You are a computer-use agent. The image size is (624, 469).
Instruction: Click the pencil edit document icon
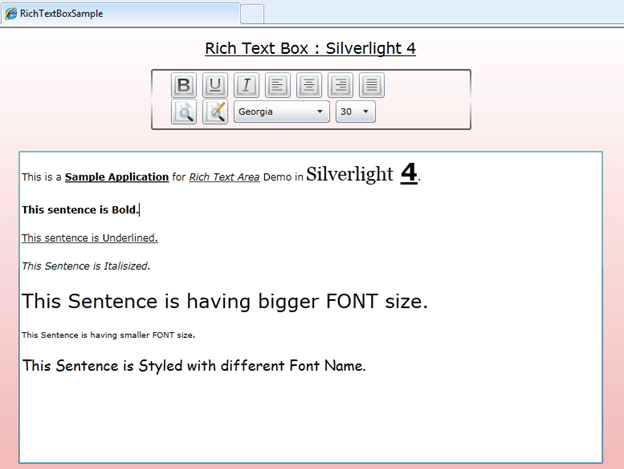(215, 112)
